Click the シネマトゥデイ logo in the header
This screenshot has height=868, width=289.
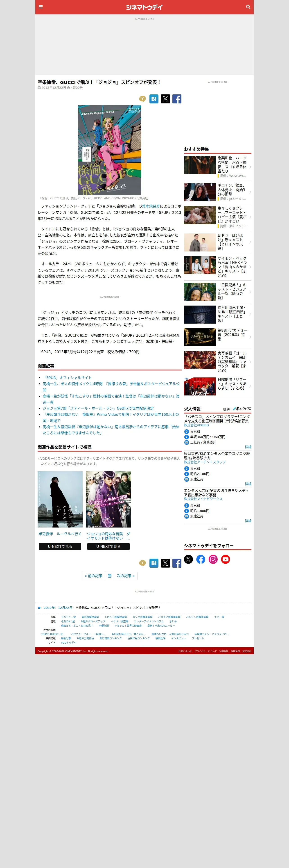144,7
